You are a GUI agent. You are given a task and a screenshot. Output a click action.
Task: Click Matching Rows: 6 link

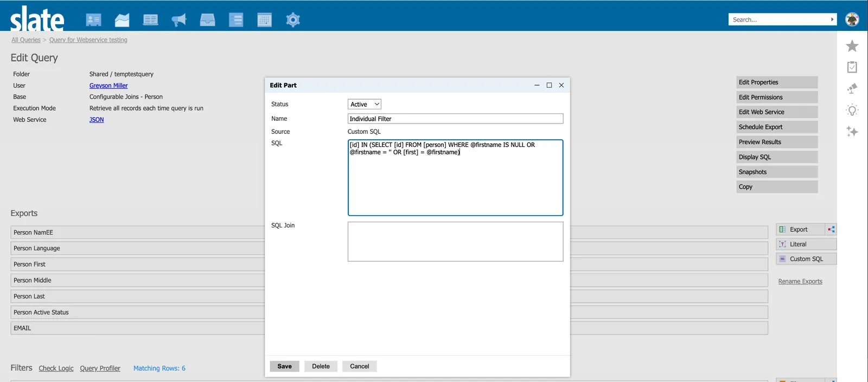159,368
